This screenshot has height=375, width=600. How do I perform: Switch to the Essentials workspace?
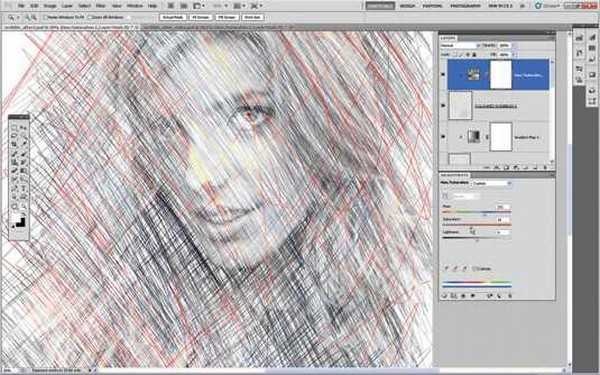click(380, 6)
